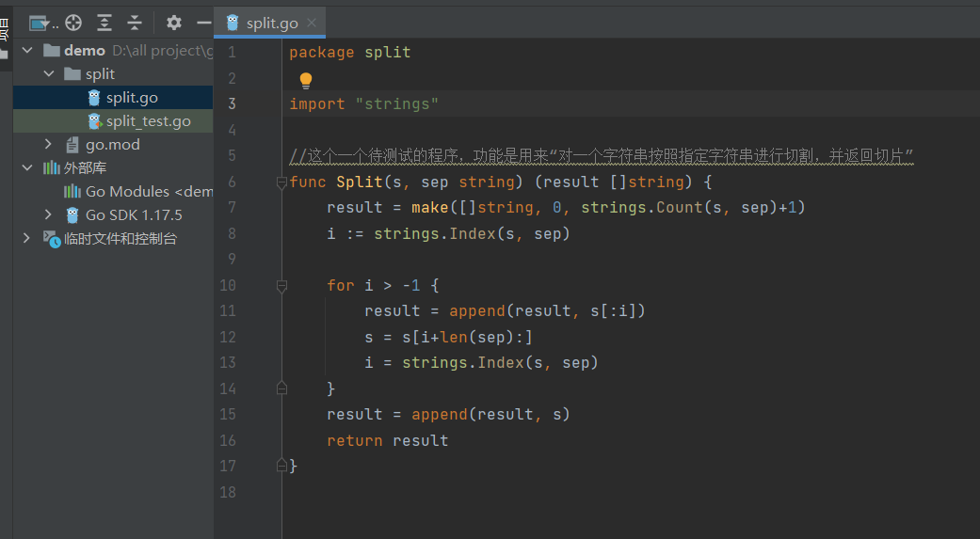
Task: Fold the Split function at line 6
Action: [281, 182]
